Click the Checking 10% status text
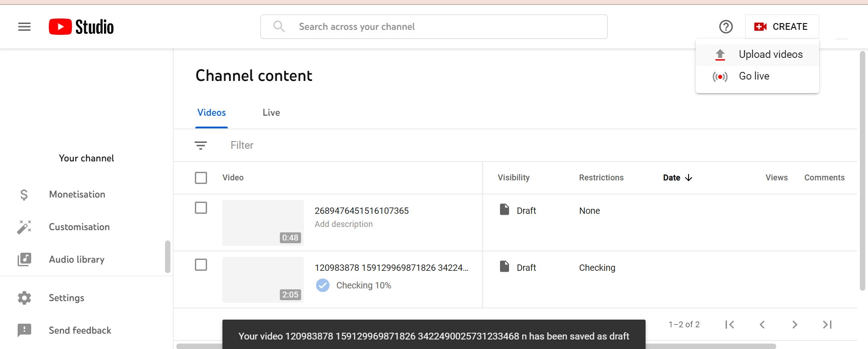 coord(363,285)
